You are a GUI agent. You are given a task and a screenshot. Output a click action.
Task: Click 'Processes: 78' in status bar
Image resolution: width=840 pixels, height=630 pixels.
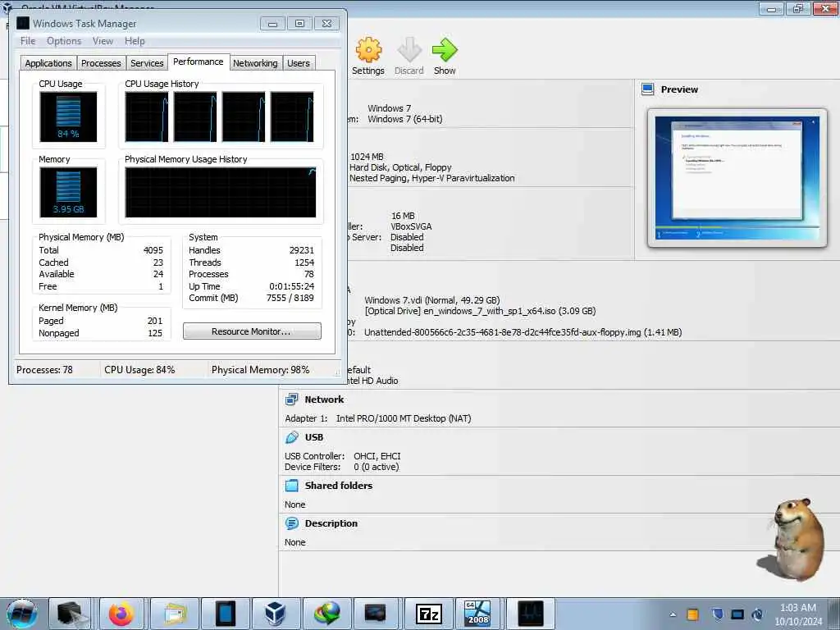[44, 370]
